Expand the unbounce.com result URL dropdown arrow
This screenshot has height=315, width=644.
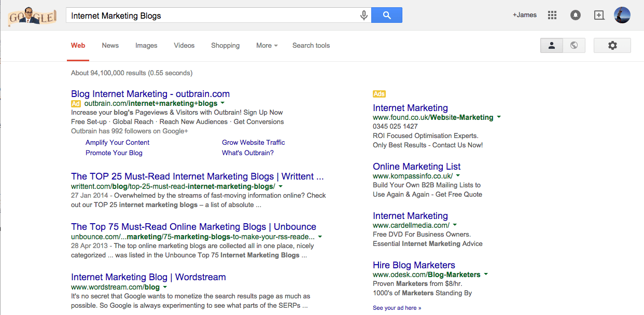pyautogui.click(x=320, y=236)
